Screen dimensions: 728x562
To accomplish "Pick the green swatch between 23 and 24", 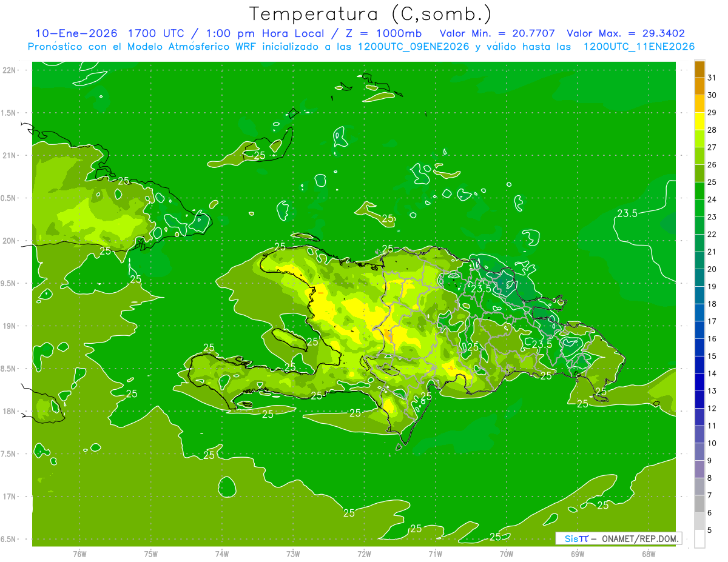I will pyautogui.click(x=699, y=208).
